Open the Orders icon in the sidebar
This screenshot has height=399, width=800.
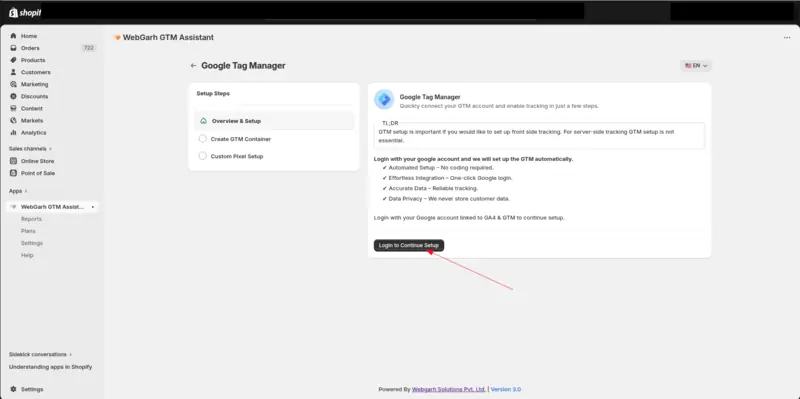(14, 48)
